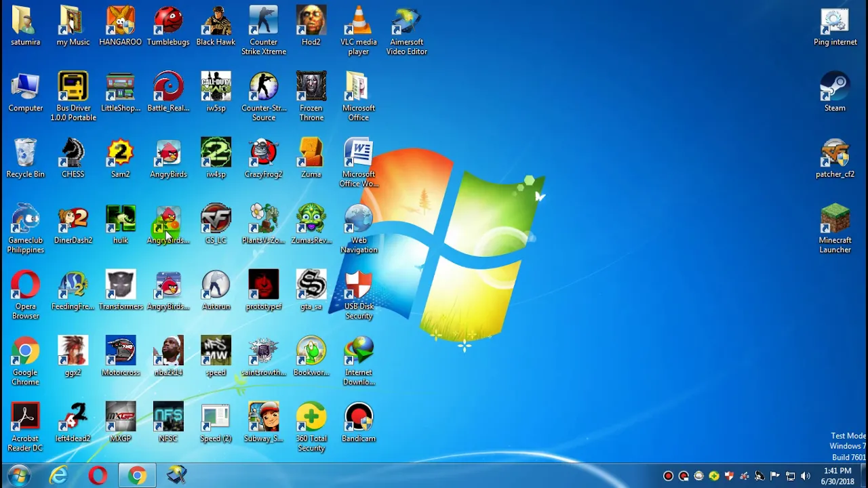This screenshot has height=488, width=868.
Task: Launch Bus Driver 1.0.0 Portable
Action: click(73, 97)
